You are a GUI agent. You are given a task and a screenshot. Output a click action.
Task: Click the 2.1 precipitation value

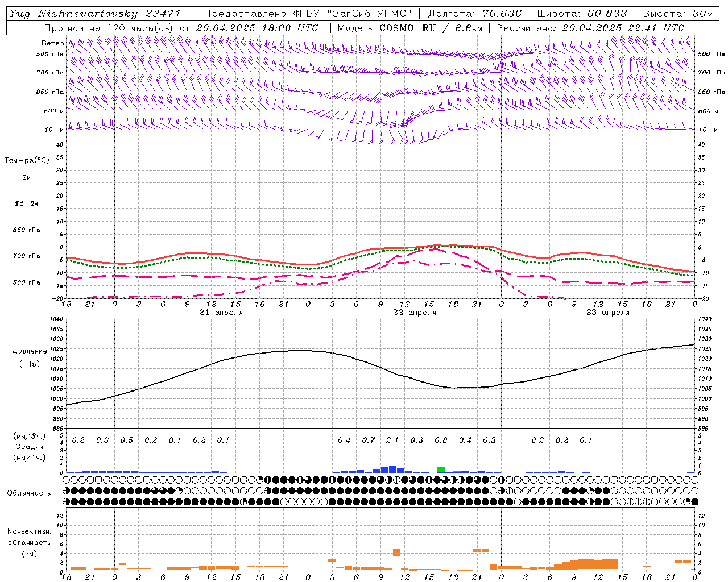(x=392, y=440)
